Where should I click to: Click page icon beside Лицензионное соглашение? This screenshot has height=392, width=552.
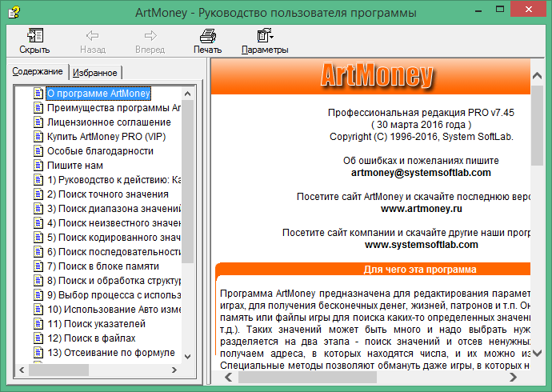pos(38,122)
